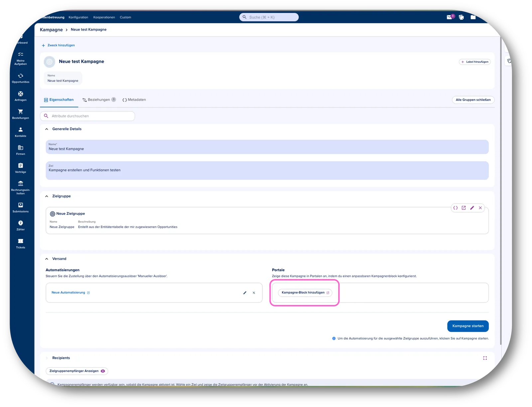
Task: Click Kampagne starten button
Action: [468, 326]
